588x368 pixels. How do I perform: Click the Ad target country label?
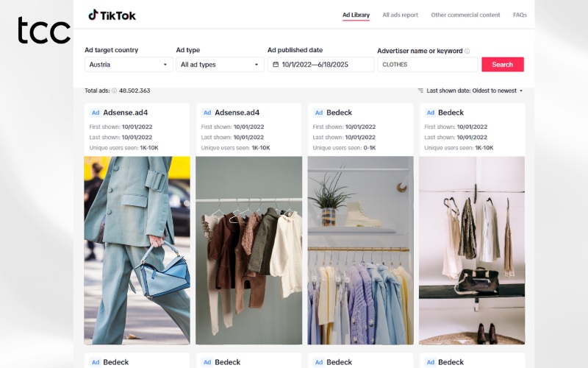(x=112, y=50)
